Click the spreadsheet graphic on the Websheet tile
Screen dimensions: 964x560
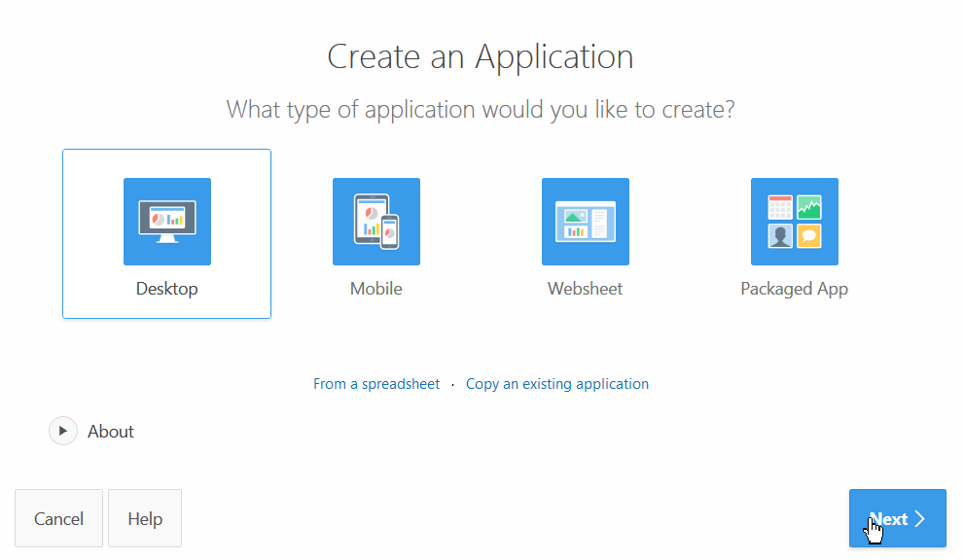[585, 222]
